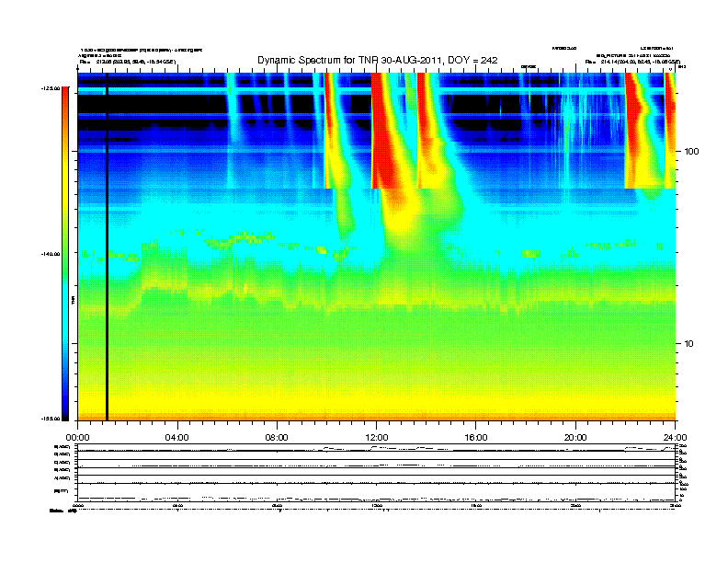Click the 08:00 label on the main time axis
The width and height of the screenshot is (728, 563).
point(277,438)
